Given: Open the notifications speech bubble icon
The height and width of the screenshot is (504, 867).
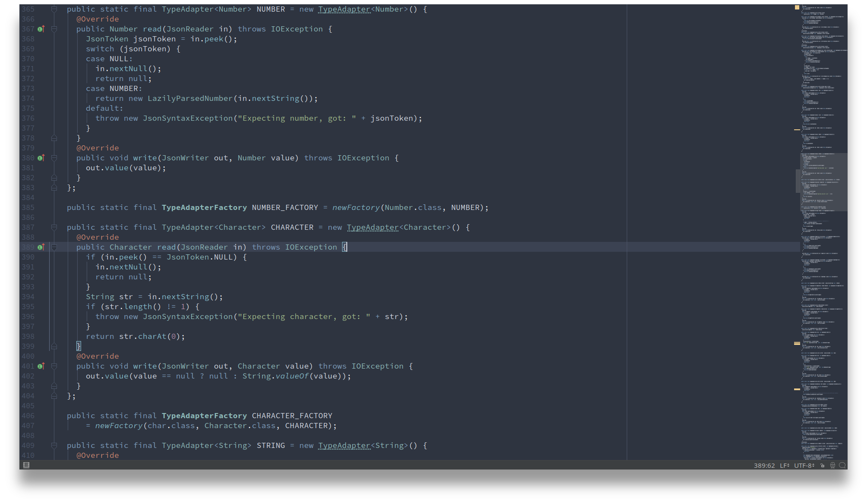Looking at the screenshot, I should pos(842,465).
